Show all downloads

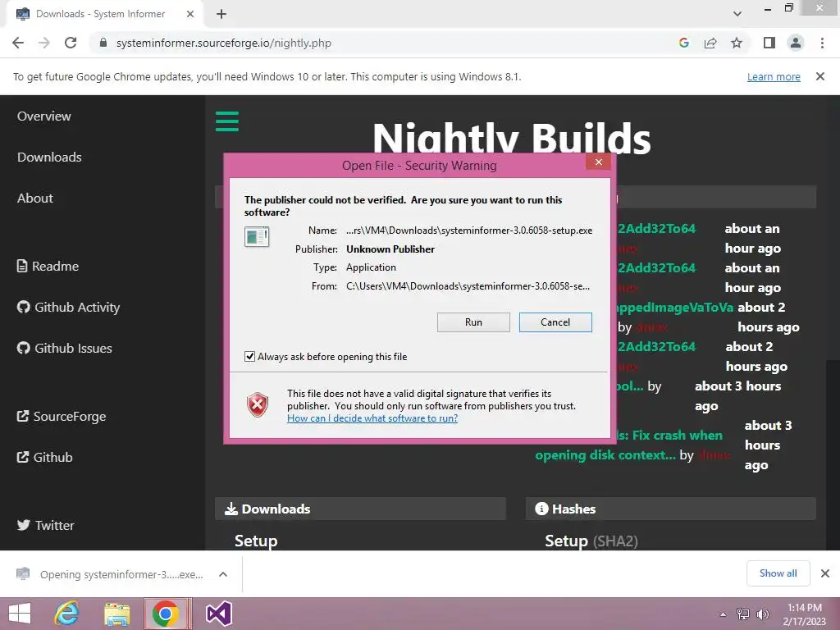pos(778,573)
